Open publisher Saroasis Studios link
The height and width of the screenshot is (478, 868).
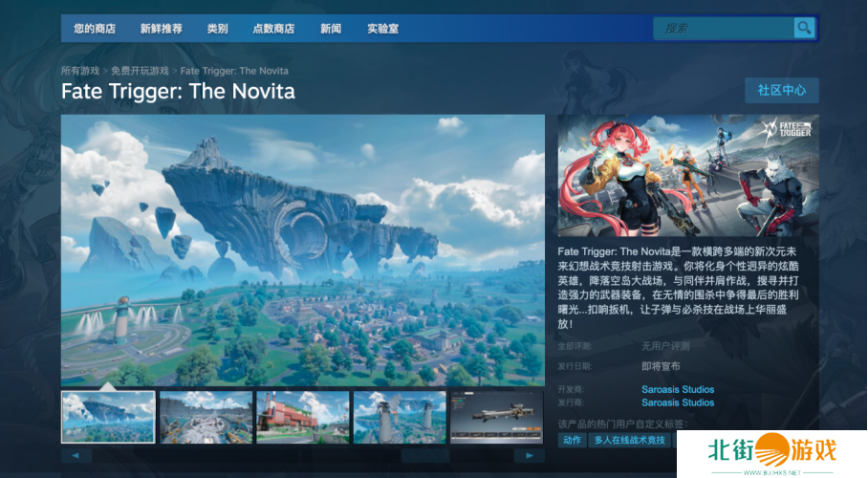678,402
